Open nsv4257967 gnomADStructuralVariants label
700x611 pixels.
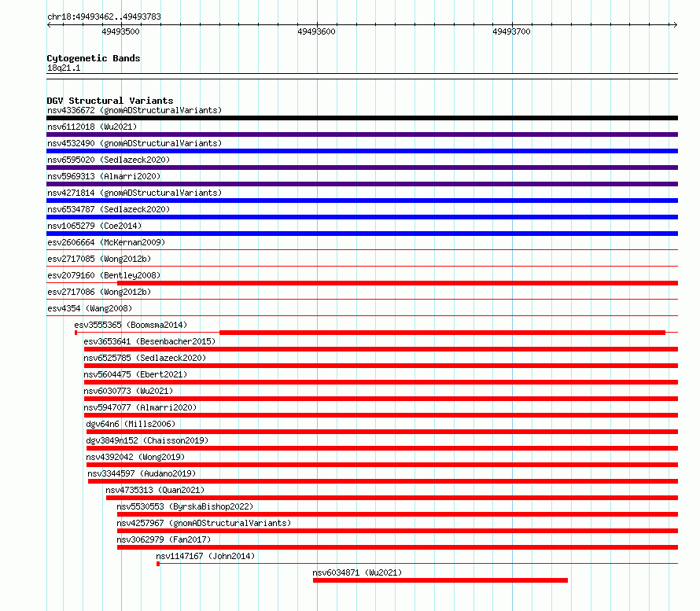tap(204, 523)
